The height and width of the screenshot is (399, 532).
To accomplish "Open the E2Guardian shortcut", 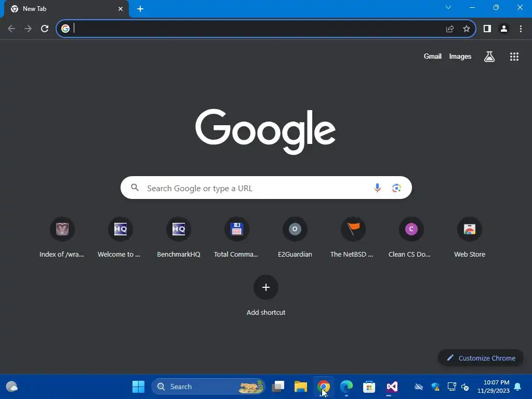I will tap(295, 237).
